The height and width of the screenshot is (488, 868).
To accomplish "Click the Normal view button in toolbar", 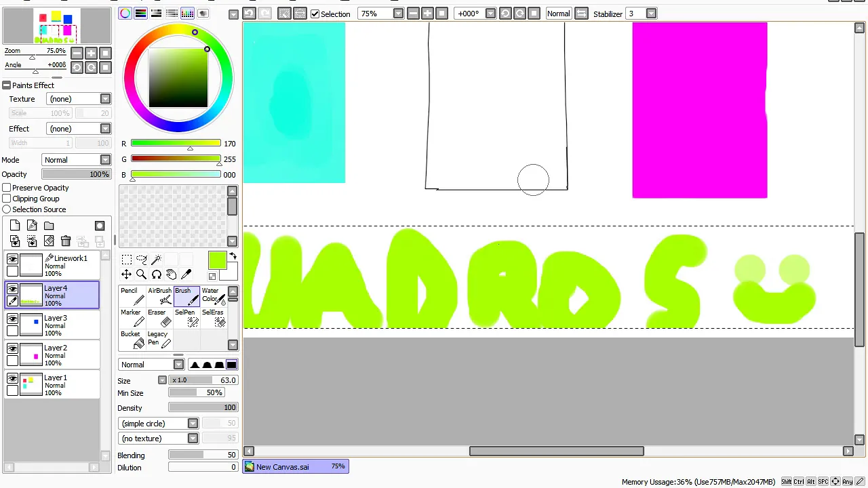I will pos(558,14).
